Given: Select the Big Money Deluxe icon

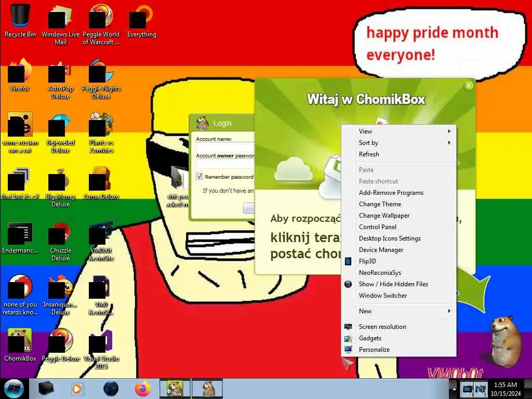Looking at the screenshot, I should [60, 187].
